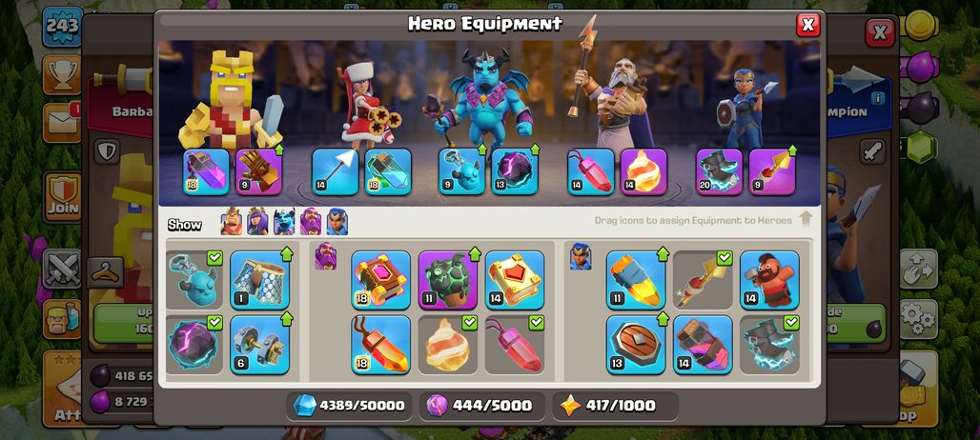Tap the Starry Ore 417/1000 counter
Screen dimensions: 980x440
pos(616,406)
